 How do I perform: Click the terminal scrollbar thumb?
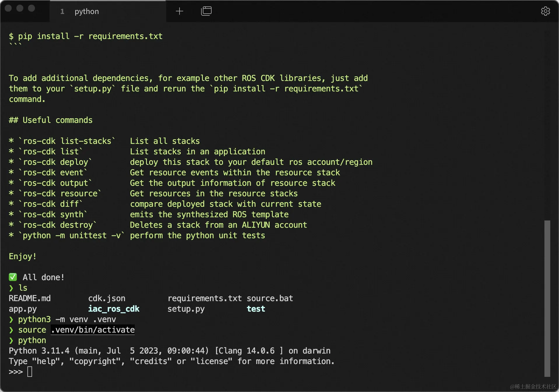547,299
